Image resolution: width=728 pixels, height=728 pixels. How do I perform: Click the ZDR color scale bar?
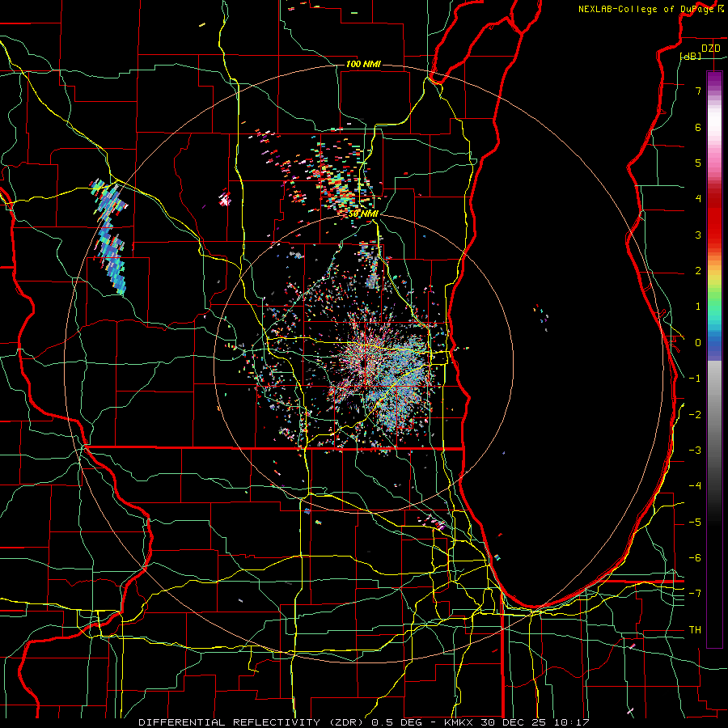pos(714,359)
